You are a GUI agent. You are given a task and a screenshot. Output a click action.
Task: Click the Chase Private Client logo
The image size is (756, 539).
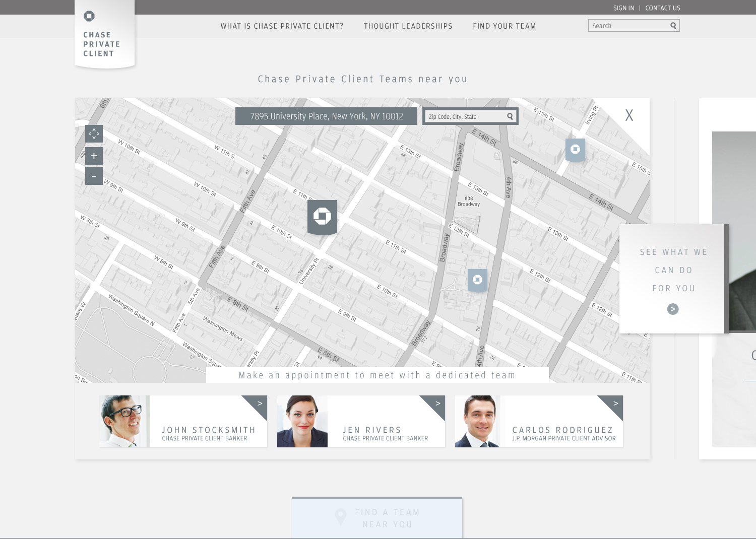click(104, 34)
